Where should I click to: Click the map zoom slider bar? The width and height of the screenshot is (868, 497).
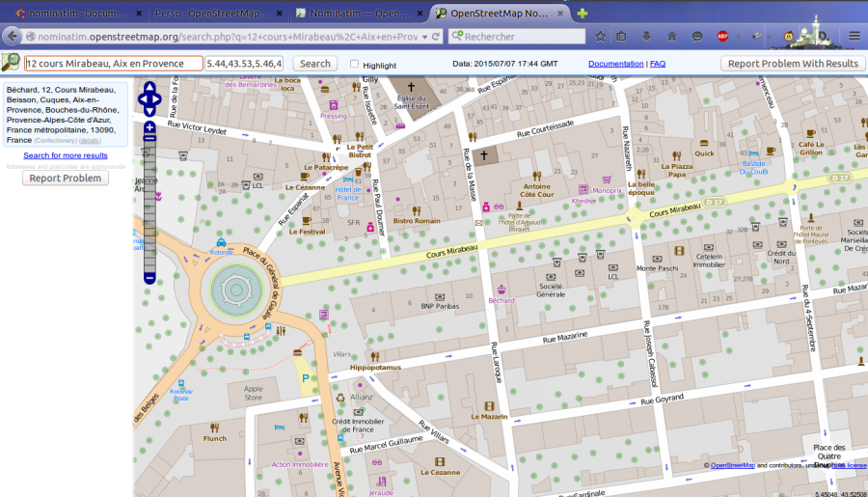(149, 203)
